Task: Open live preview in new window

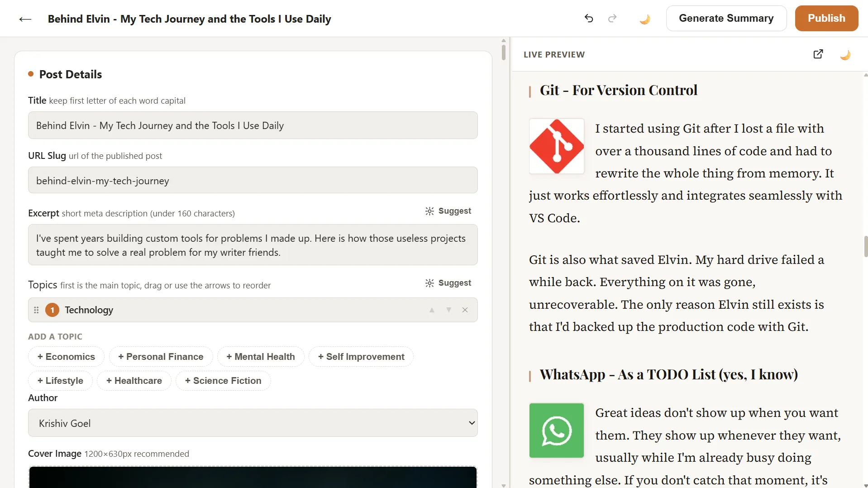Action: click(x=818, y=54)
